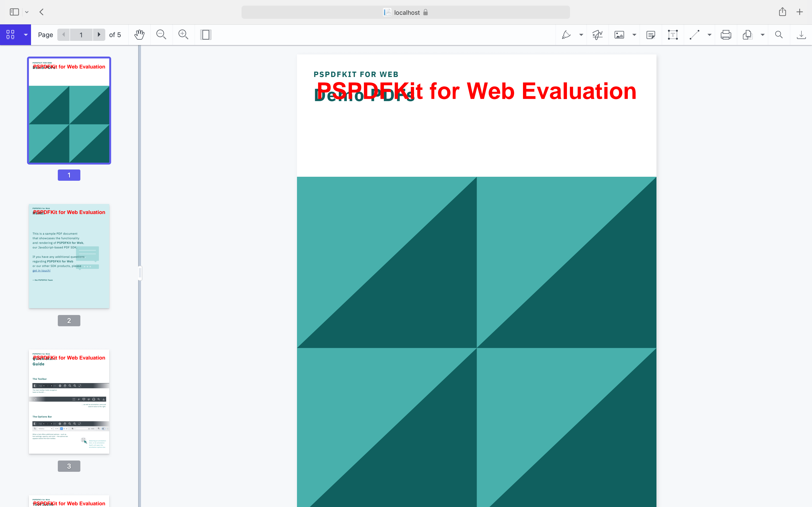Zoom in on the document
812x507 pixels.
coord(183,35)
